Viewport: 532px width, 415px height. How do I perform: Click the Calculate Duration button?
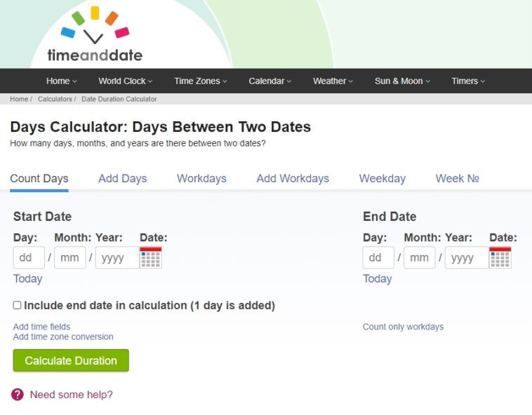point(71,360)
